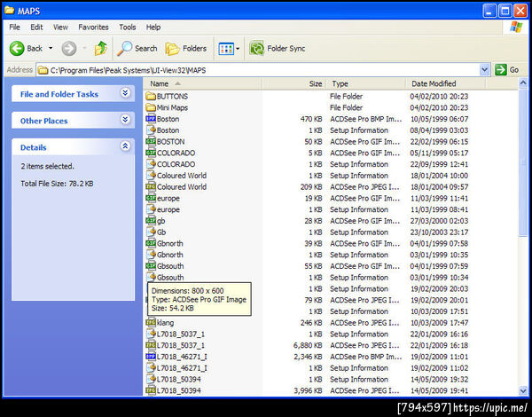The image size is (532, 417).
Task: Select the Gbnorth GIF image icon
Action: click(151, 243)
